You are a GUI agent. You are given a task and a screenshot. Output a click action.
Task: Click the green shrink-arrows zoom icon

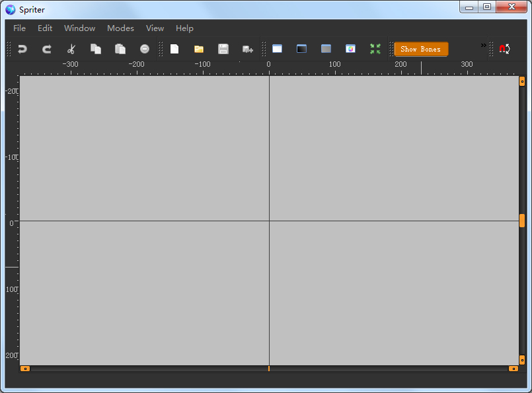coord(375,49)
